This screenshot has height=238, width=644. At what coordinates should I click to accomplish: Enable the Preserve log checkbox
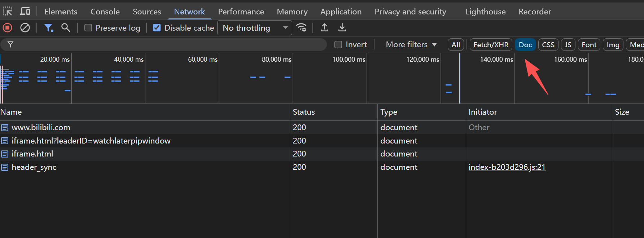(88, 28)
